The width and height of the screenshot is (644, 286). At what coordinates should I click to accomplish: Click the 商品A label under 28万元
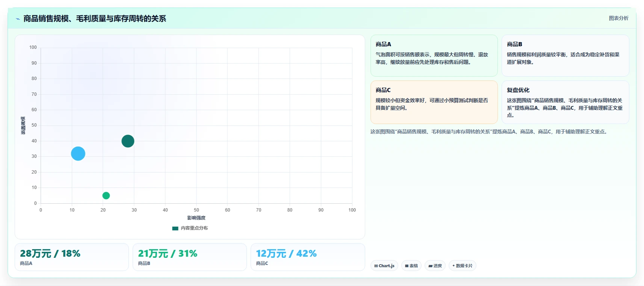26,263
